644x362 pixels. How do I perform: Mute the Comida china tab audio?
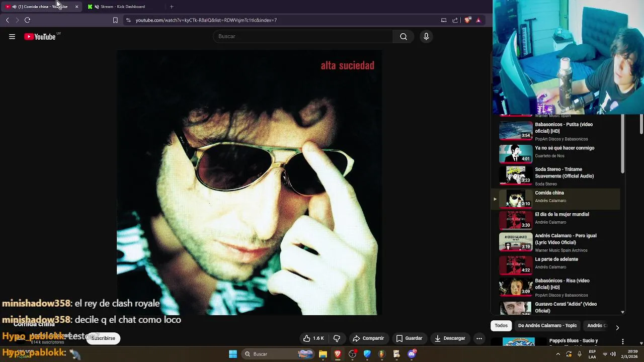tap(14, 7)
